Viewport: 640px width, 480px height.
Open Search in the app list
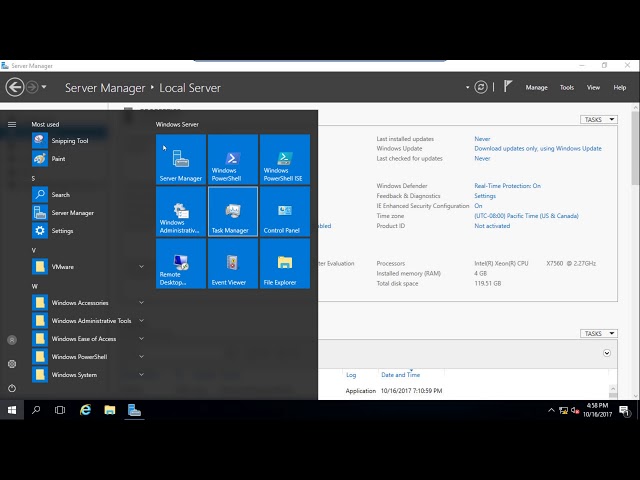coord(88,195)
